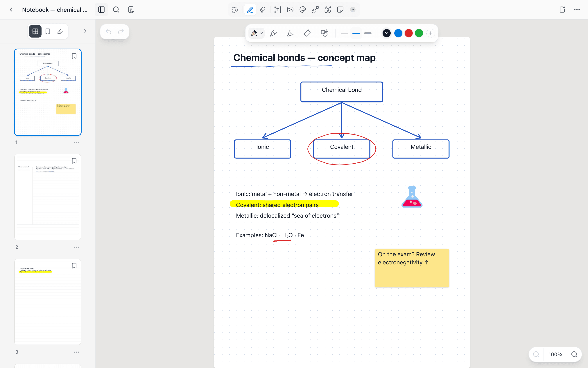Image resolution: width=588 pixels, height=368 pixels.
Task: Open the read-only document view icon
Action: point(131,10)
